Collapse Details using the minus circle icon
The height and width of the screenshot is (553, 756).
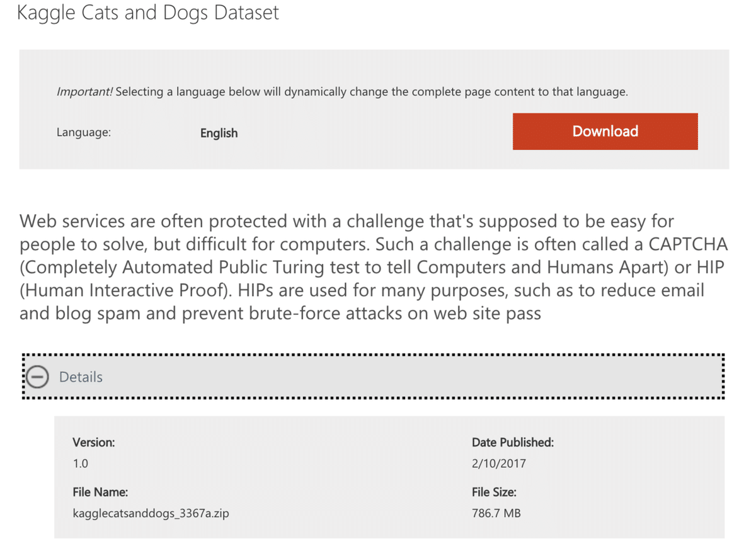(x=38, y=377)
